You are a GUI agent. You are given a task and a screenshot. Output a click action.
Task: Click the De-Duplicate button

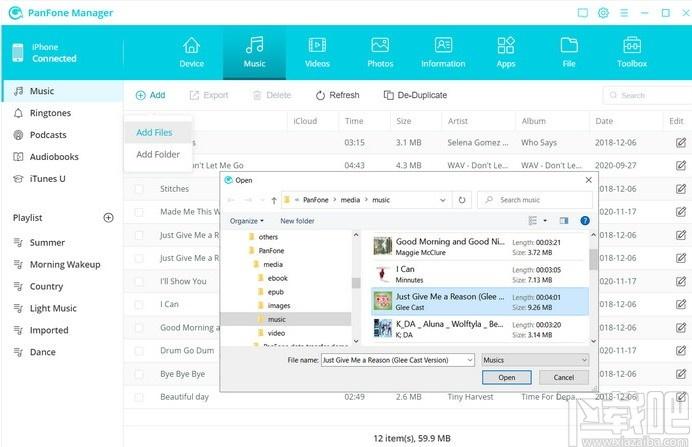[415, 95]
